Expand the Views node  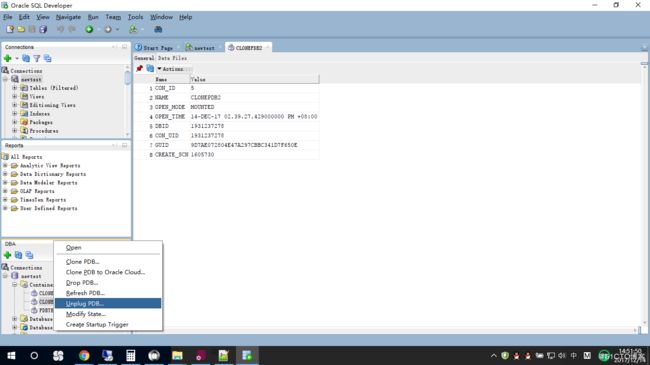(15, 97)
